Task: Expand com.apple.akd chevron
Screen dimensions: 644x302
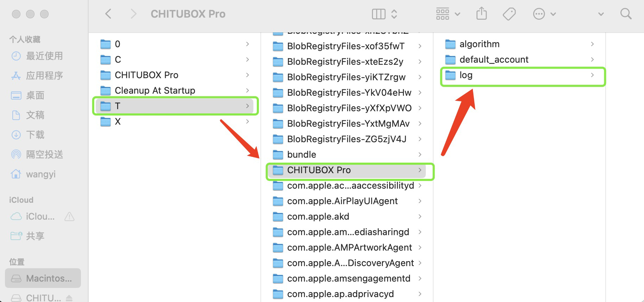Action: point(420,216)
